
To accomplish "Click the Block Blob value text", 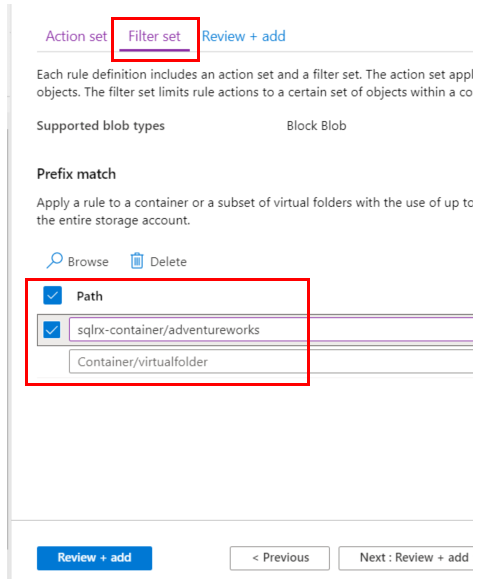I will [316, 126].
